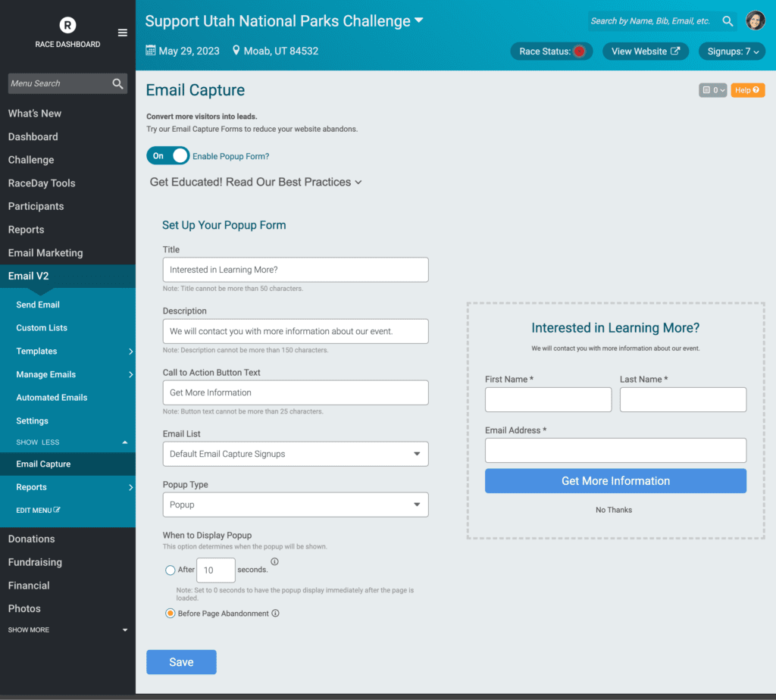Screen dimensions: 776x700
Task: Click the red Race Status indicator
Action: click(578, 52)
